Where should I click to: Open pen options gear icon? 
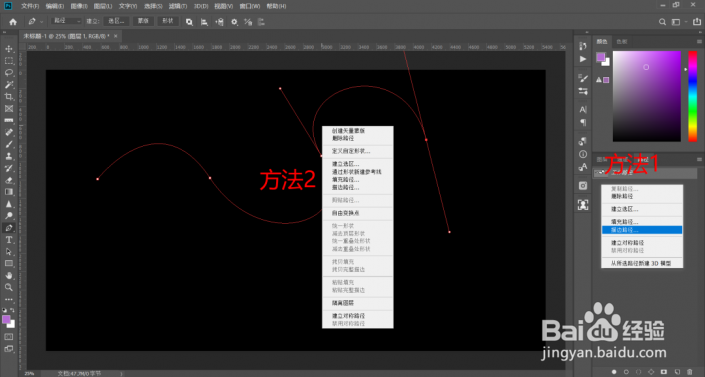click(234, 22)
